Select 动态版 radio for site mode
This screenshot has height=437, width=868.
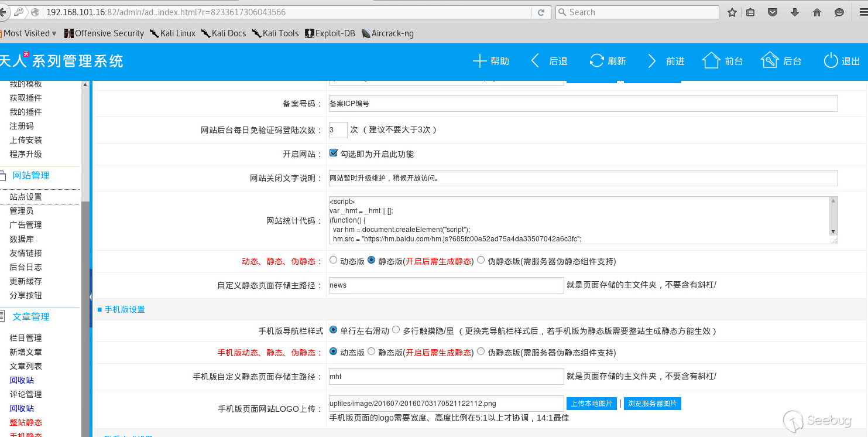click(x=333, y=261)
